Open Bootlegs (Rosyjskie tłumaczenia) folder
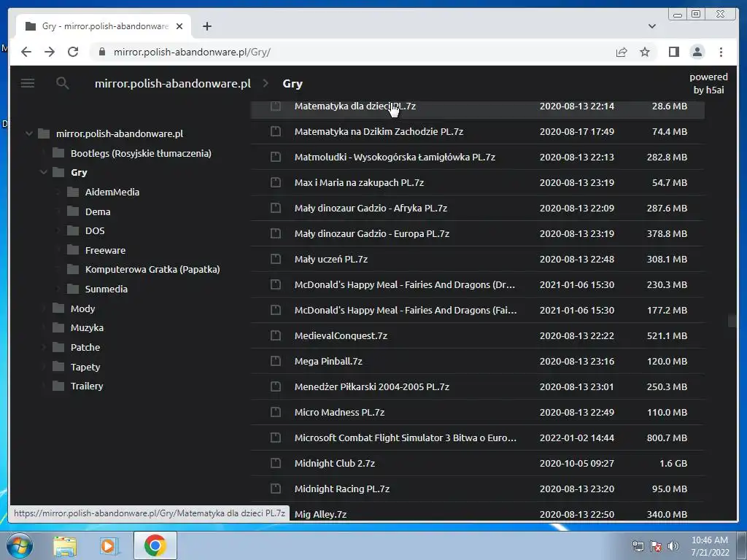 point(141,153)
